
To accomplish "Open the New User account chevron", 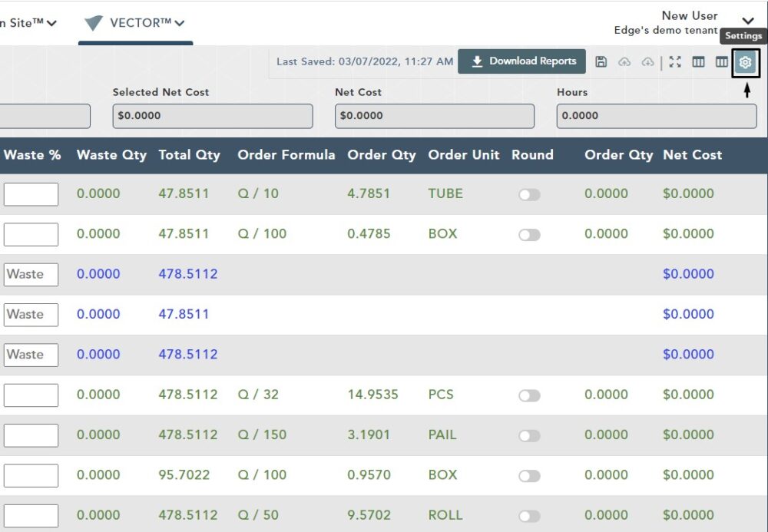I will point(747,21).
